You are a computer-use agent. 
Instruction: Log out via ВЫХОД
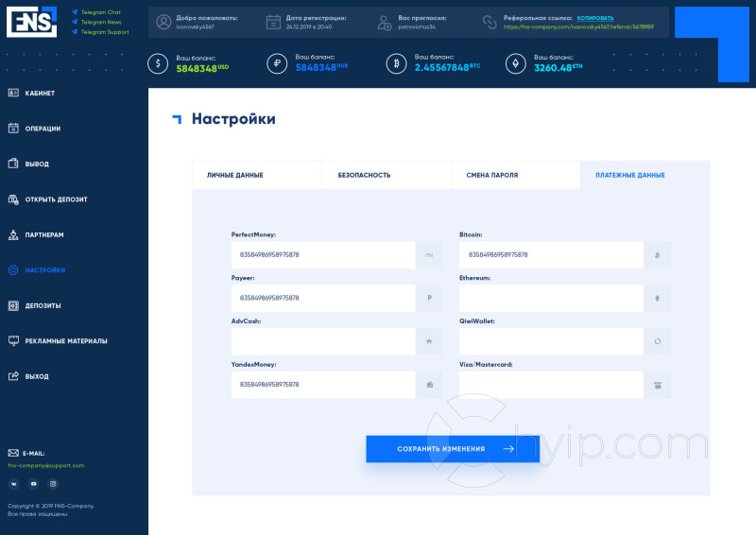point(37,376)
